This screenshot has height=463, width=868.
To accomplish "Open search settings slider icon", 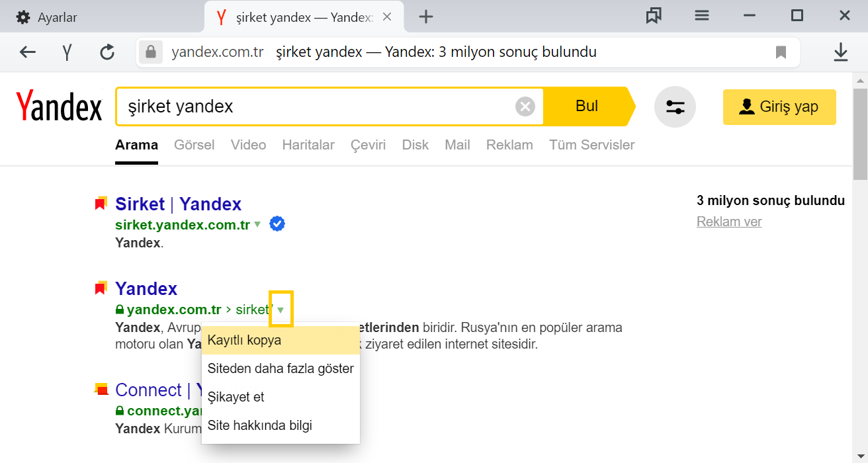I will (x=675, y=106).
